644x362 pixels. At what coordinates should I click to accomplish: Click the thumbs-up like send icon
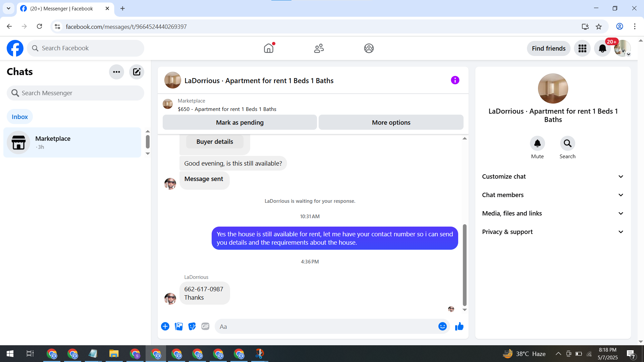459,326
